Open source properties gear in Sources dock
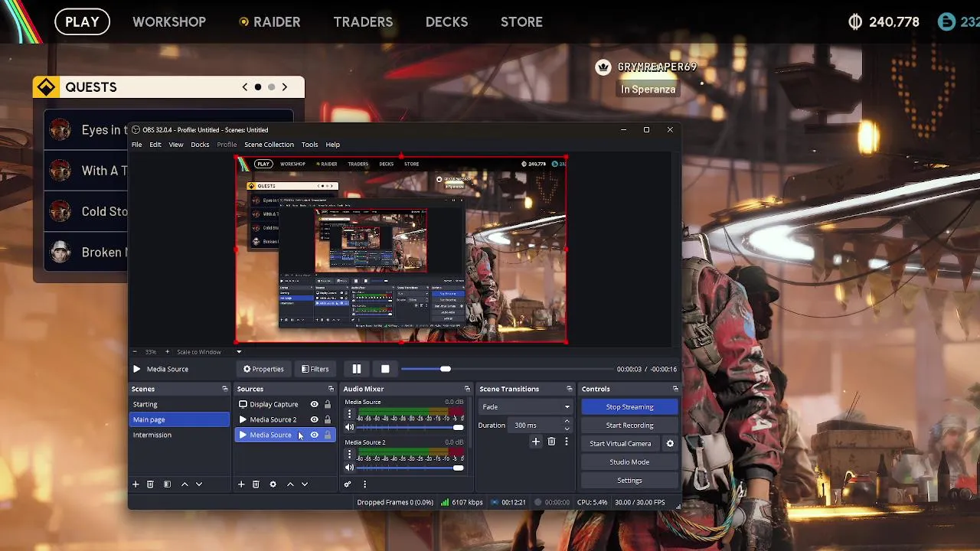 (273, 484)
